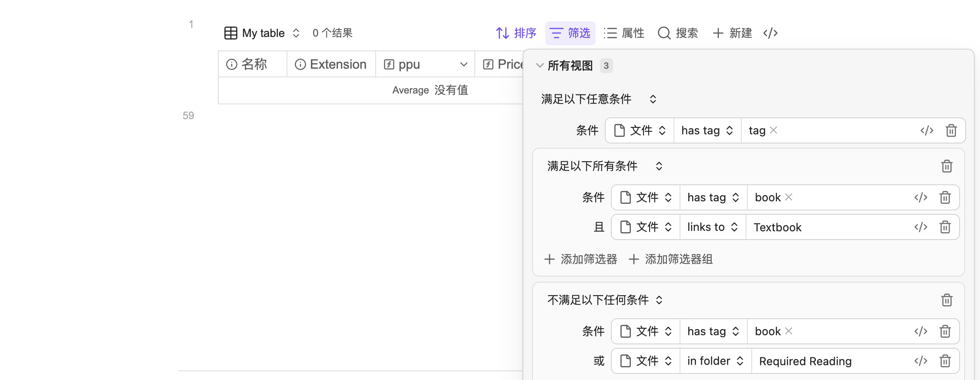The width and height of the screenshot is (980, 380).
Task: Open the 排序 sort menu
Action: click(x=516, y=33)
